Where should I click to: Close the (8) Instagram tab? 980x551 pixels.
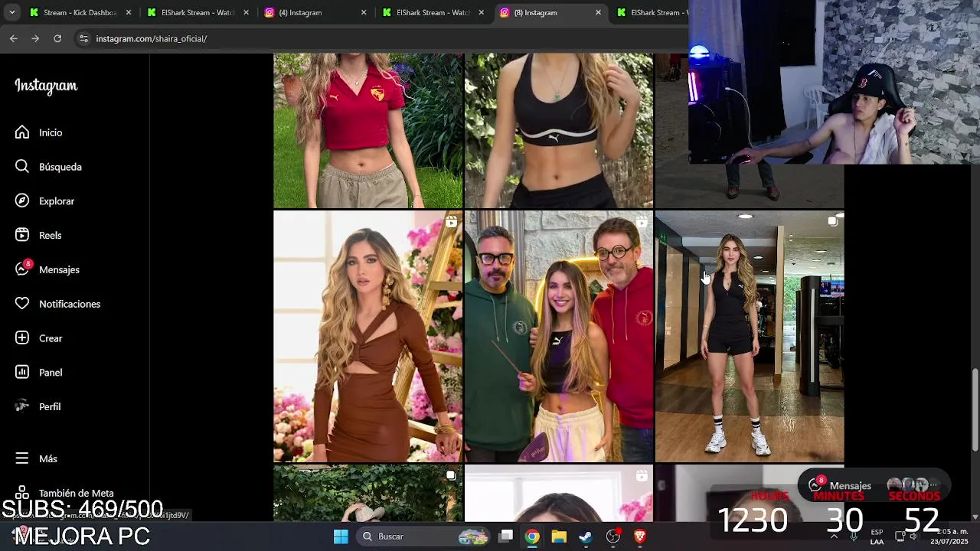pos(599,12)
